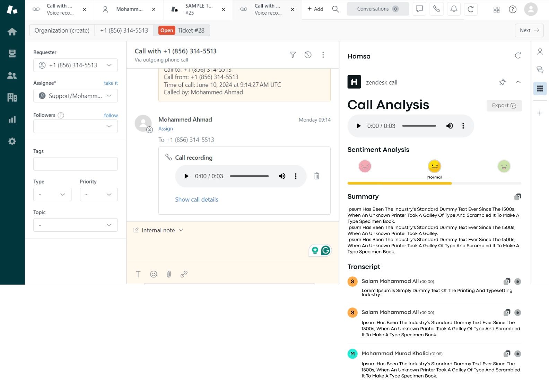549x392 pixels.
Task: Open Organization (create) breadcrumb tab
Action: (x=62, y=30)
